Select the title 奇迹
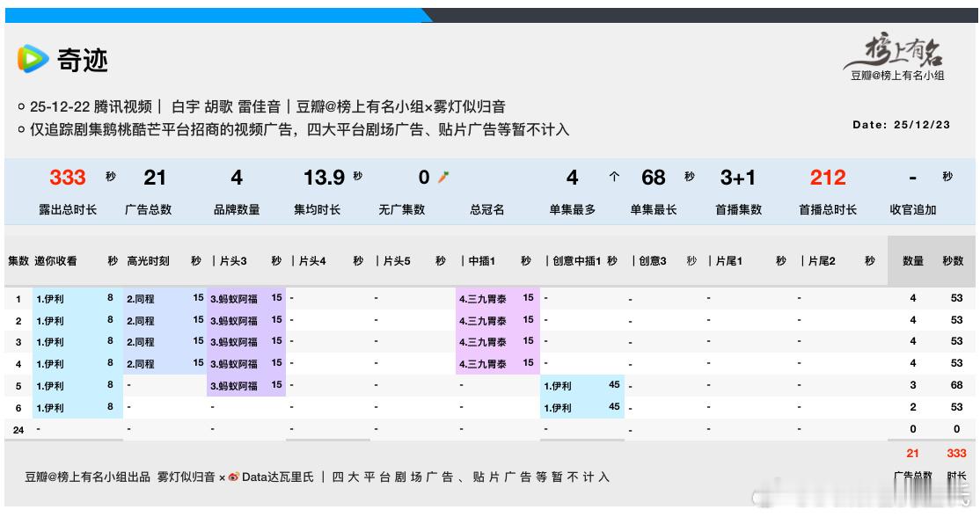Screen dimensions: 980x517 pos(83,60)
